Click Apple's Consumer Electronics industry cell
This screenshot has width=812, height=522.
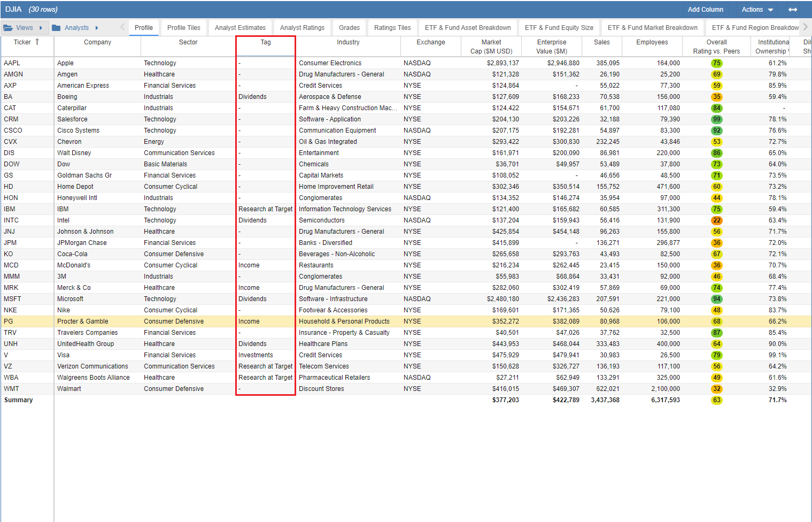click(348, 63)
